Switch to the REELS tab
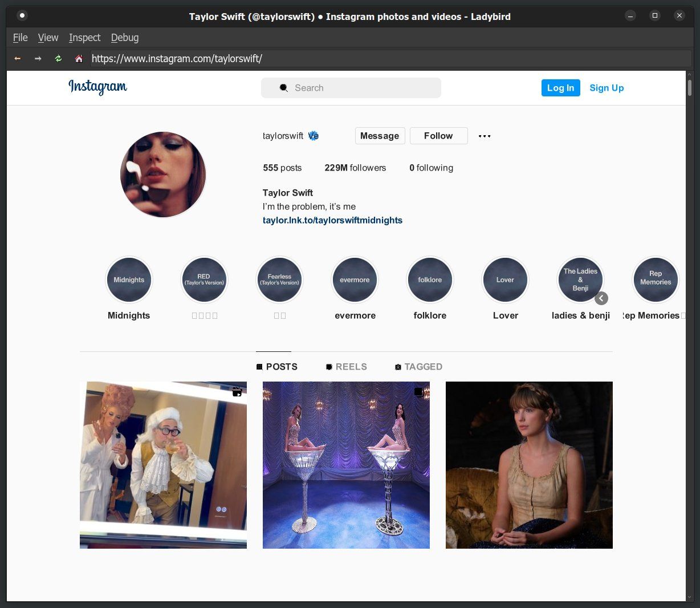Viewport: 700px width, 608px height. [347, 367]
